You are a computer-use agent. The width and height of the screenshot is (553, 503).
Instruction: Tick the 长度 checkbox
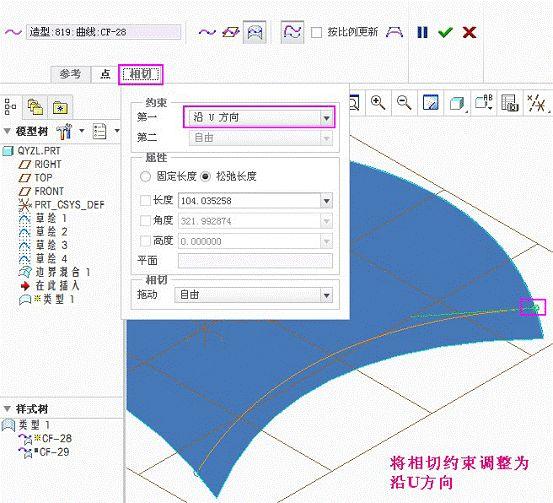click(145, 201)
